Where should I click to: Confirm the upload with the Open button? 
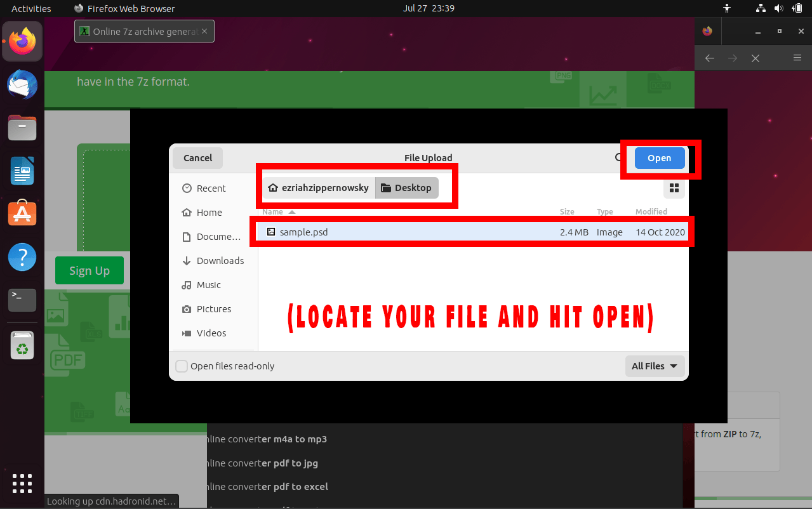(659, 157)
